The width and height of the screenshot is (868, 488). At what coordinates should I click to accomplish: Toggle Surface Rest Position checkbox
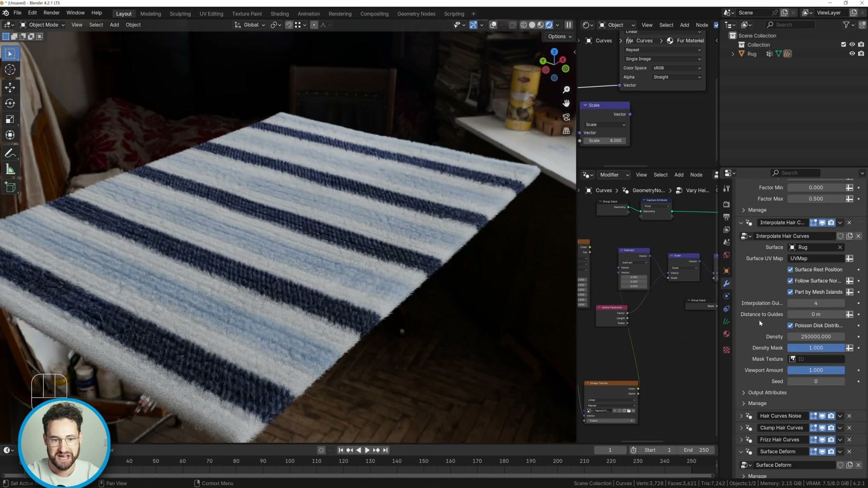[x=790, y=270]
